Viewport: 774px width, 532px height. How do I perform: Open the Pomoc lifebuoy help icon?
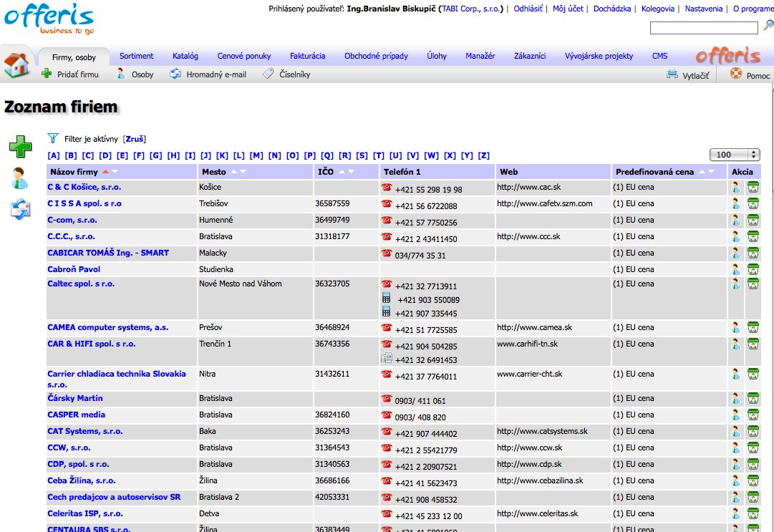click(x=736, y=74)
